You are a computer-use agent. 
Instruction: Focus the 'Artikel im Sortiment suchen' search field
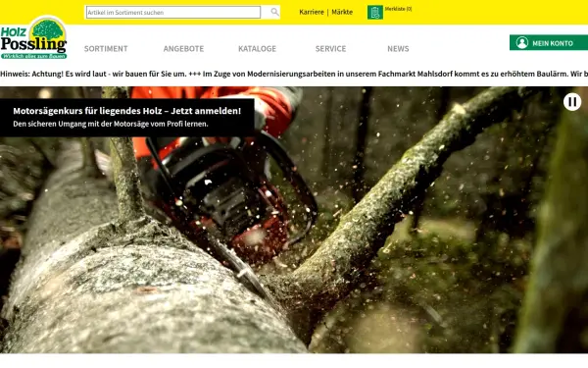coord(173,12)
